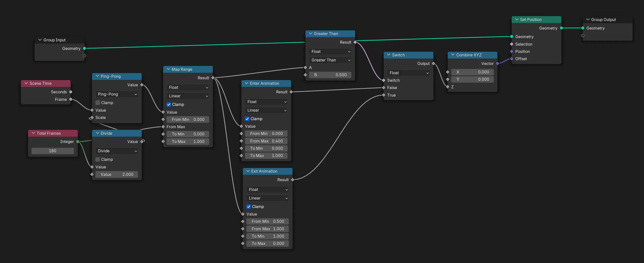Click the Result output socket on Greater Than
Image resolution: width=644 pixels, height=263 pixels.
pos(355,42)
